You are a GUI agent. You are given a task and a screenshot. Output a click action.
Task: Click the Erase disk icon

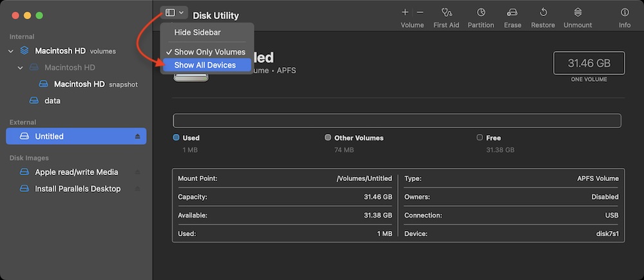[512, 13]
